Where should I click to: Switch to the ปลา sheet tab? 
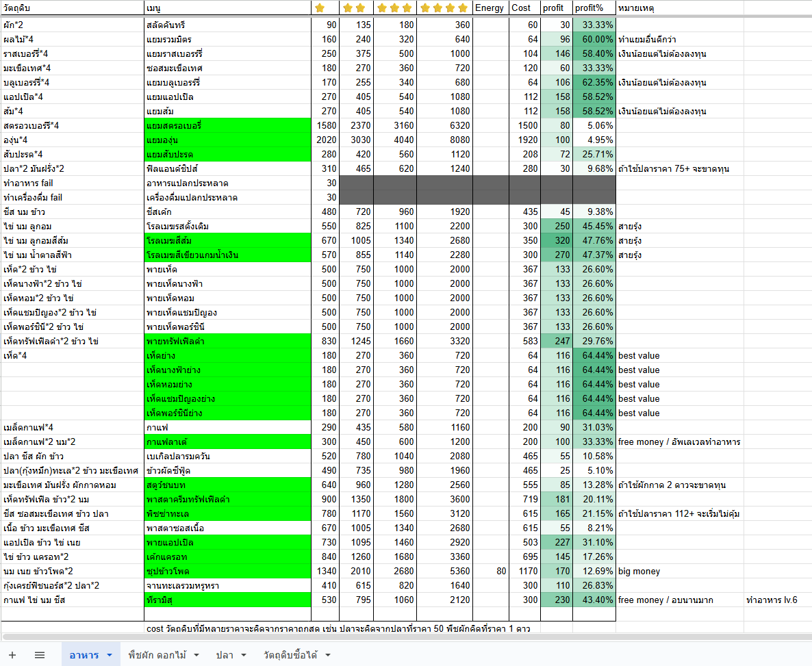coord(225,655)
